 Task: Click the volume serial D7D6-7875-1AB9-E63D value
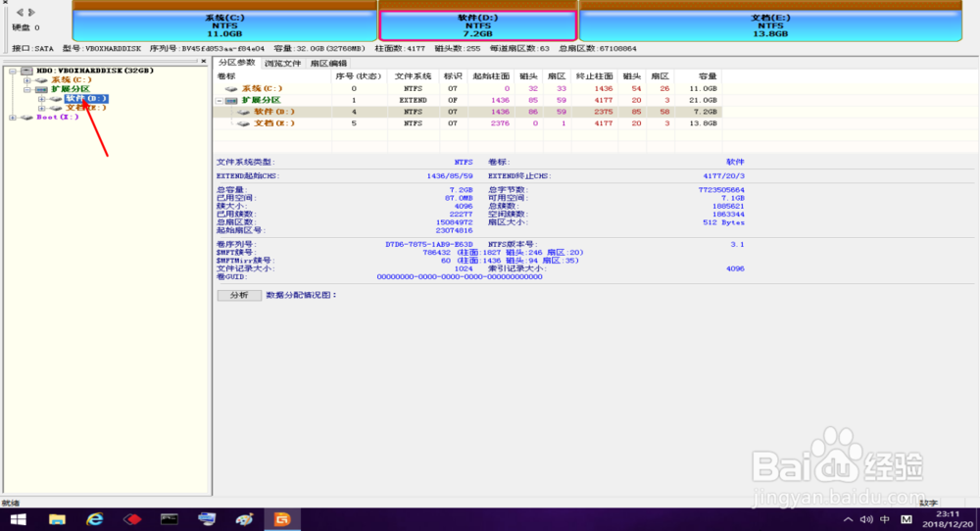click(429, 244)
